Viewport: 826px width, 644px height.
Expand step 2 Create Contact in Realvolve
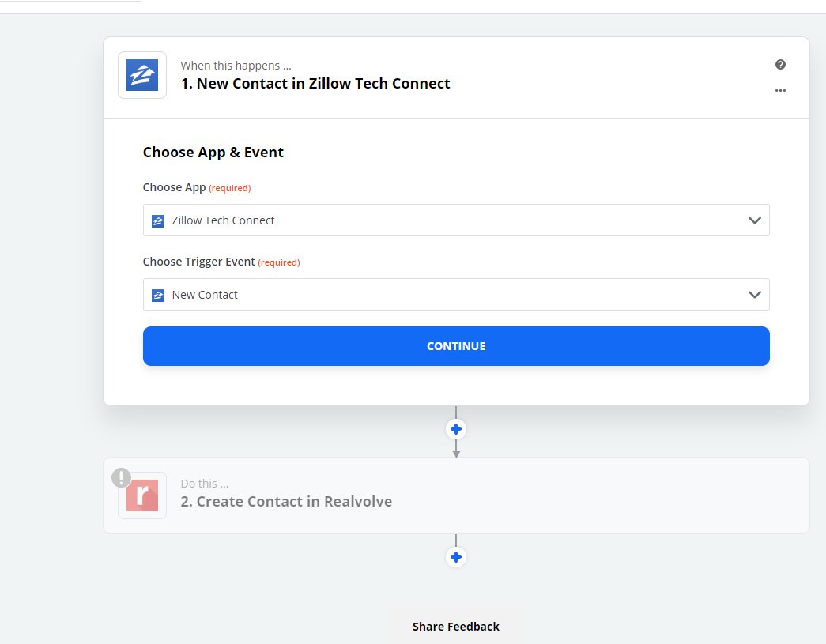pos(455,495)
